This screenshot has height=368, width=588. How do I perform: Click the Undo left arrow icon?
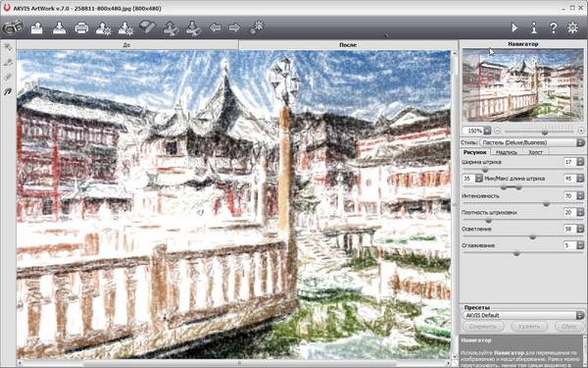coord(215,27)
